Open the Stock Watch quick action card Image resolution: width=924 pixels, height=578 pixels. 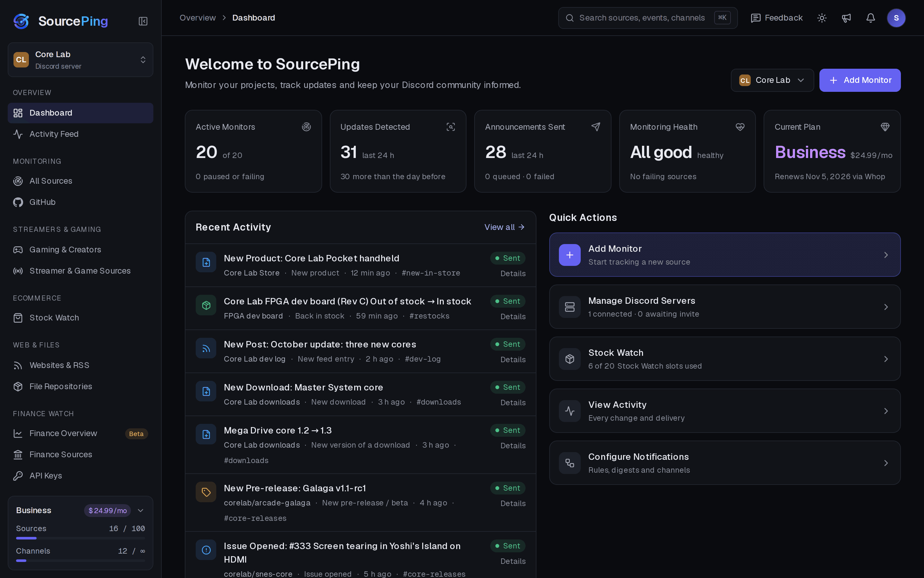(725, 359)
